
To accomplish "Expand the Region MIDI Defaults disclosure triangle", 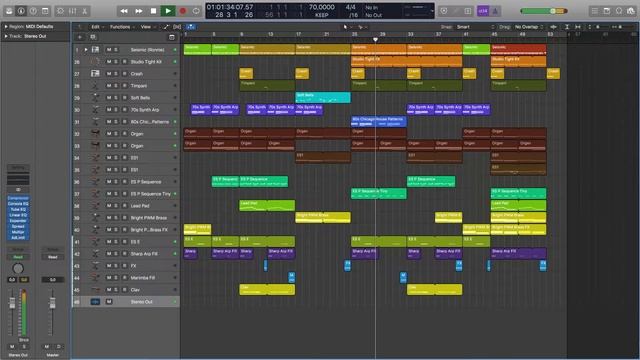I will pyautogui.click(x=6, y=26).
